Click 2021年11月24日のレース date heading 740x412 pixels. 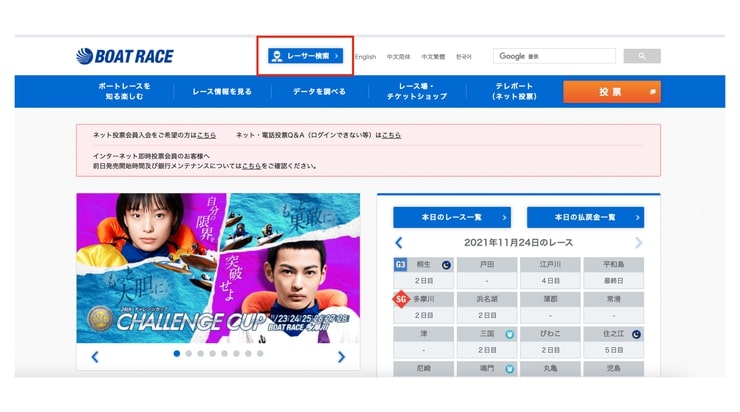[x=518, y=243]
